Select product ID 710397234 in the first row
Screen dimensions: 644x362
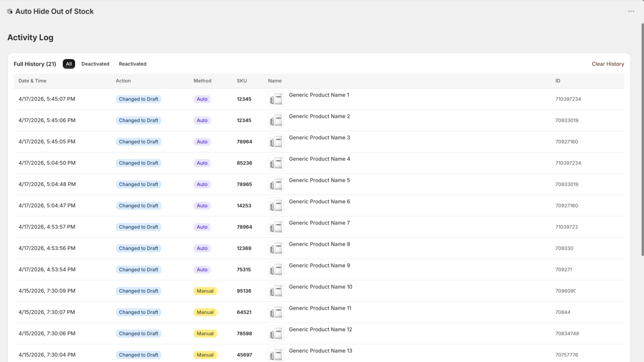tap(568, 99)
